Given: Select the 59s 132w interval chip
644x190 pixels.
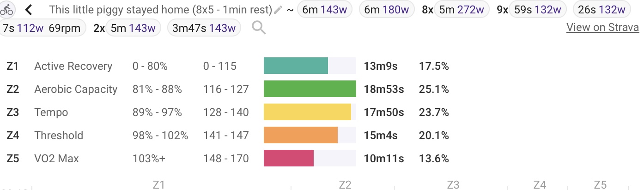Looking at the screenshot, I should click(537, 10).
